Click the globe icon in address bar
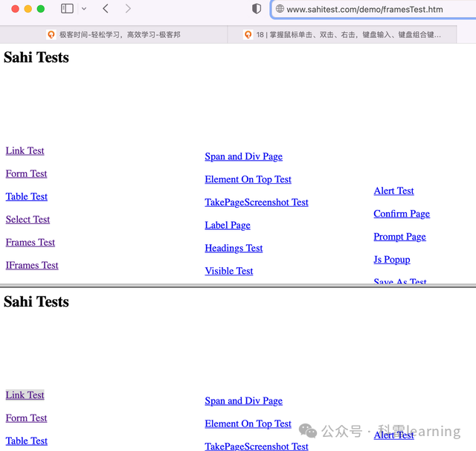The image size is (476, 451). click(x=280, y=9)
